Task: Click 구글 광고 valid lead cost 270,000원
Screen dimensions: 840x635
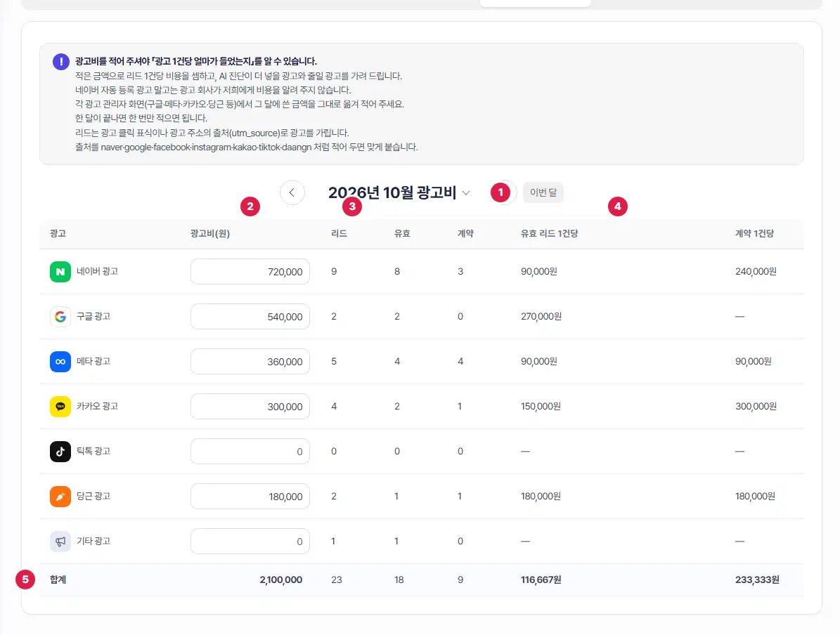Action: [541, 316]
